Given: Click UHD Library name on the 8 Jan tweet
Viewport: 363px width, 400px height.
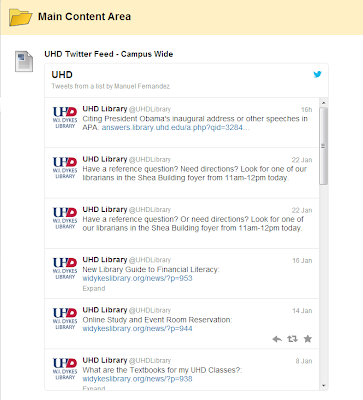Looking at the screenshot, I should 105,360.
